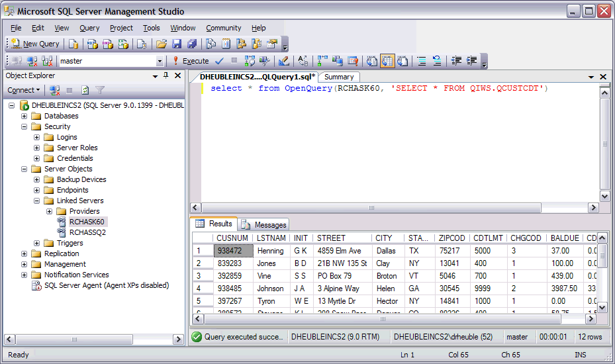Open the master database dropdown
The height and width of the screenshot is (364, 615).
coord(160,61)
